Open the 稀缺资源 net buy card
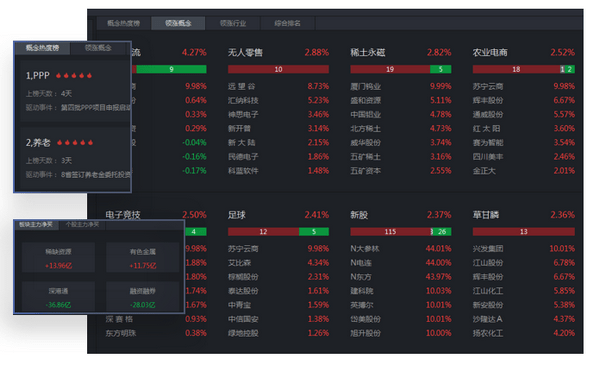 tap(58, 258)
